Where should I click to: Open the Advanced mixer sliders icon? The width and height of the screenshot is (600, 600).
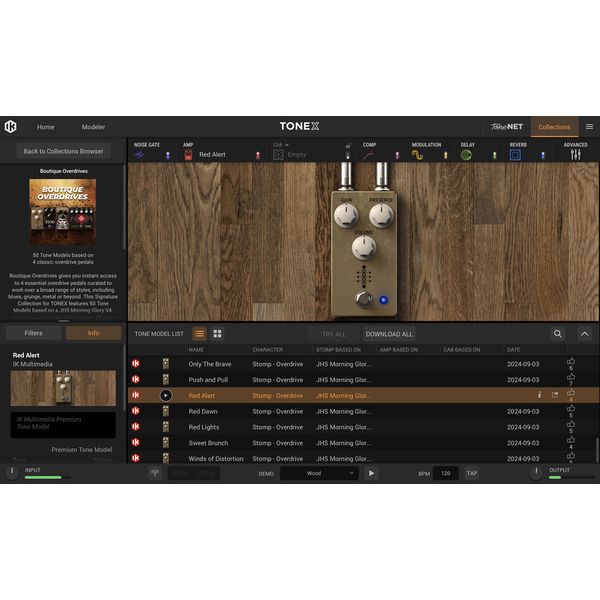coord(576,155)
